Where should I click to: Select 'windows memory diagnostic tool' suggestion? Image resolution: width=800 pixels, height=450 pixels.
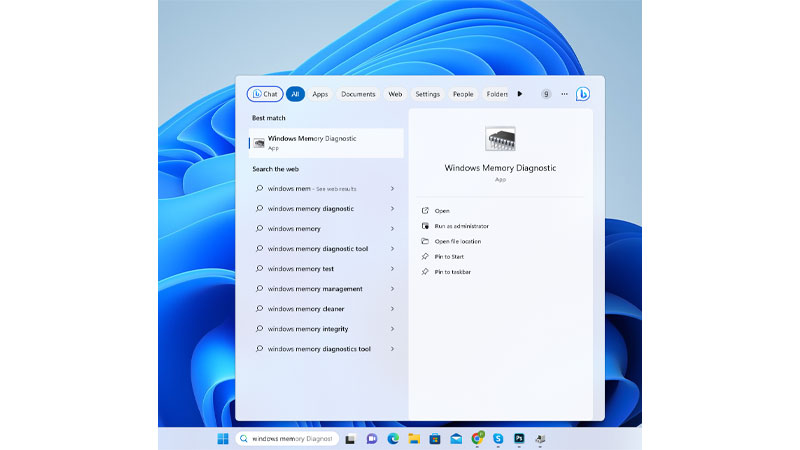click(326, 248)
